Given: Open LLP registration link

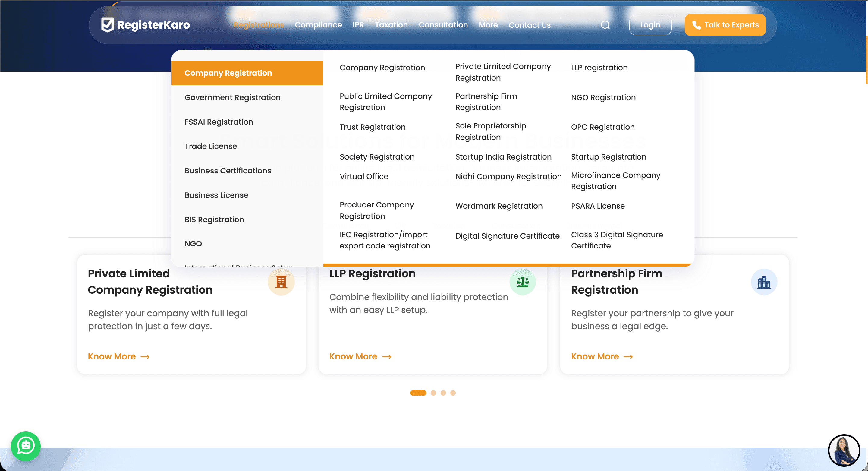Looking at the screenshot, I should coord(599,68).
